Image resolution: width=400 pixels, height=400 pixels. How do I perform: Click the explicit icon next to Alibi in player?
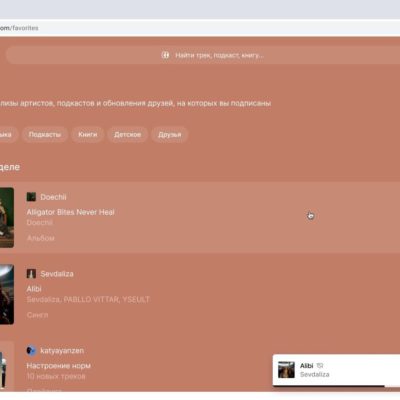[x=320, y=366]
